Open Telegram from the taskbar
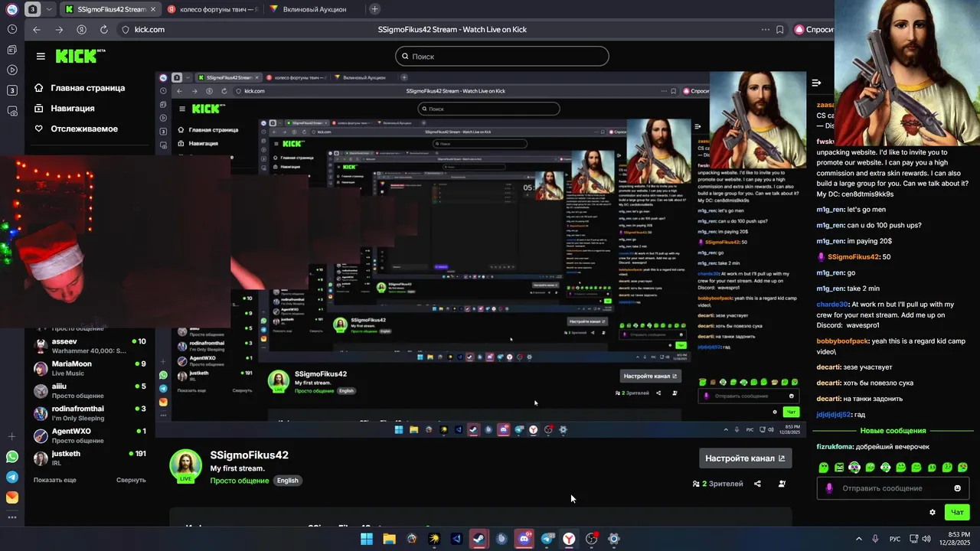This screenshot has width=980, height=551. tap(547, 539)
